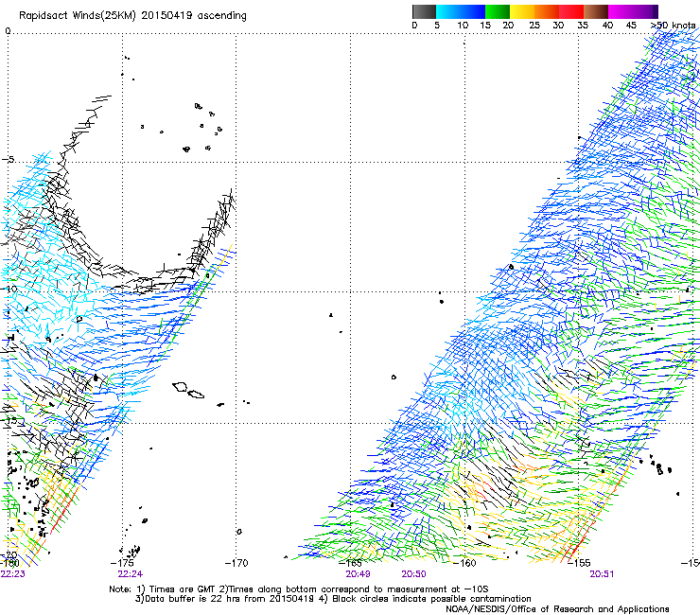This screenshot has width=700, height=615.
Task: Click the '35' label under the color bar
Action: click(583, 26)
